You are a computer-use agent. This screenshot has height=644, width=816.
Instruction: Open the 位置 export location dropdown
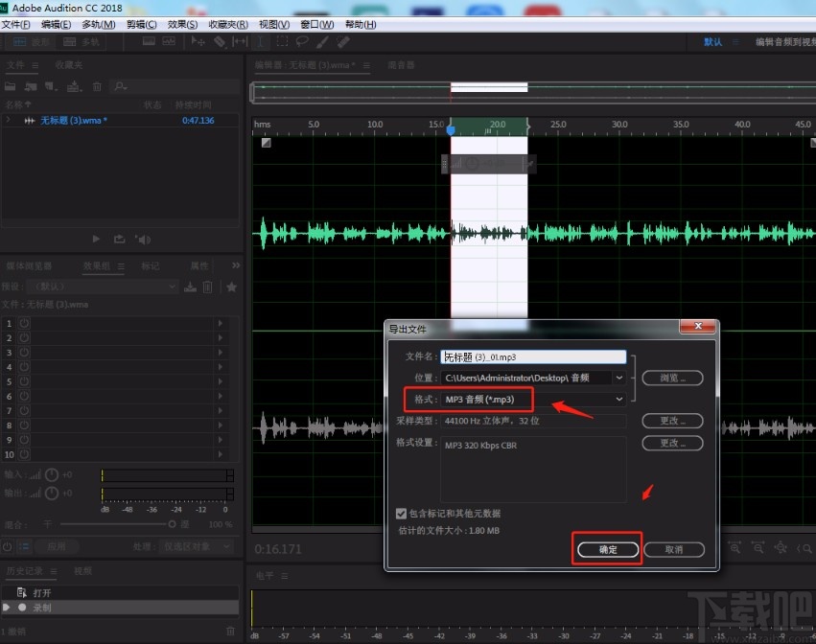618,378
